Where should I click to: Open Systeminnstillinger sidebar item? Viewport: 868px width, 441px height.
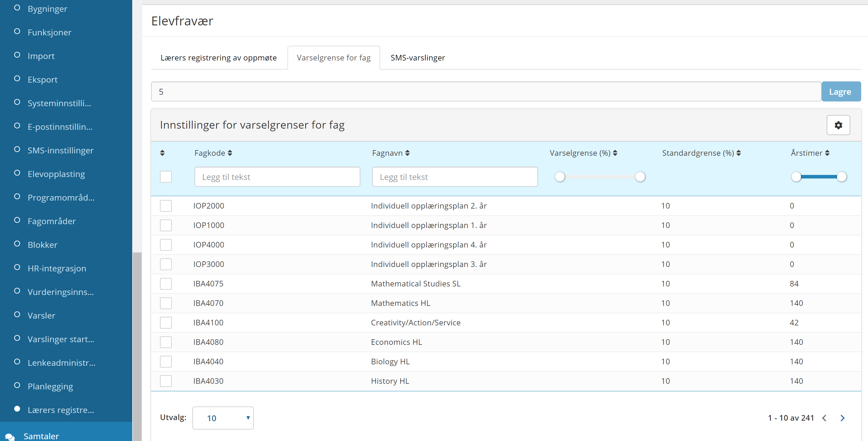[x=59, y=103]
